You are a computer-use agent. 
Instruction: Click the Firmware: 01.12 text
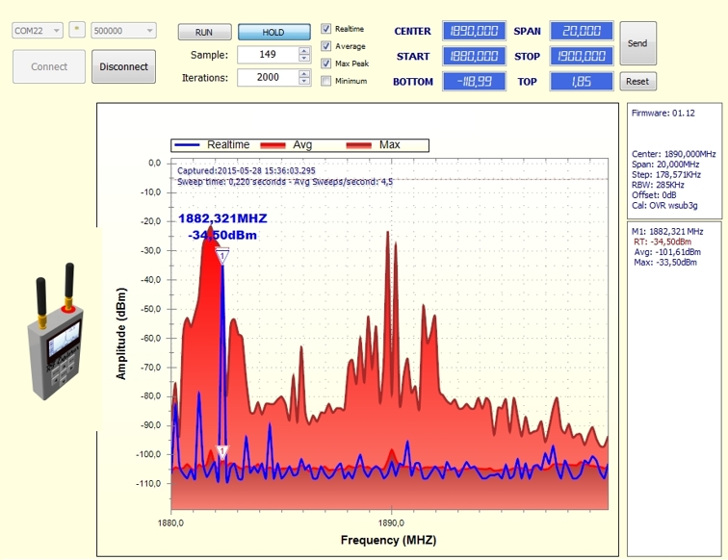(x=663, y=113)
